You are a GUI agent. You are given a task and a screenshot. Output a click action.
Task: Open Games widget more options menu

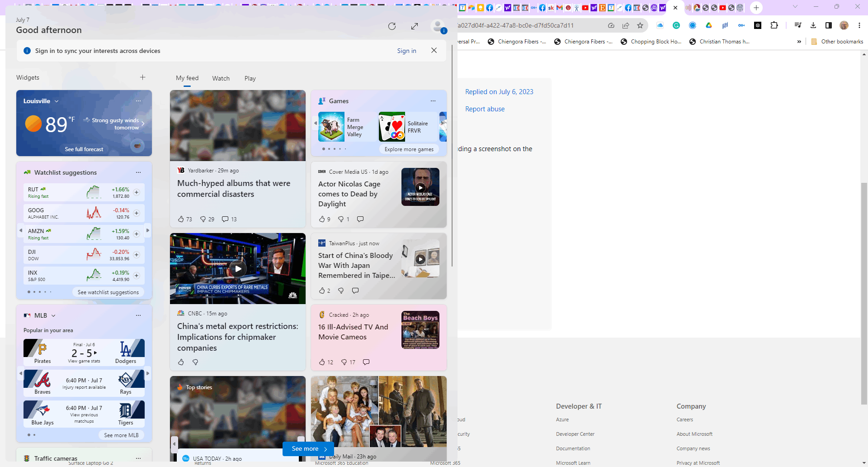click(433, 101)
